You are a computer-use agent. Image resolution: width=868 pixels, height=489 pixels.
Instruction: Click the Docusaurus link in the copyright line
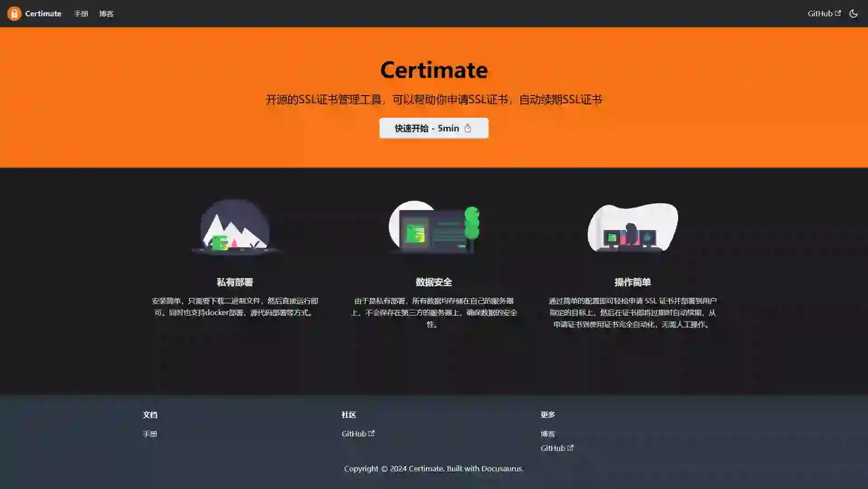[502, 469]
